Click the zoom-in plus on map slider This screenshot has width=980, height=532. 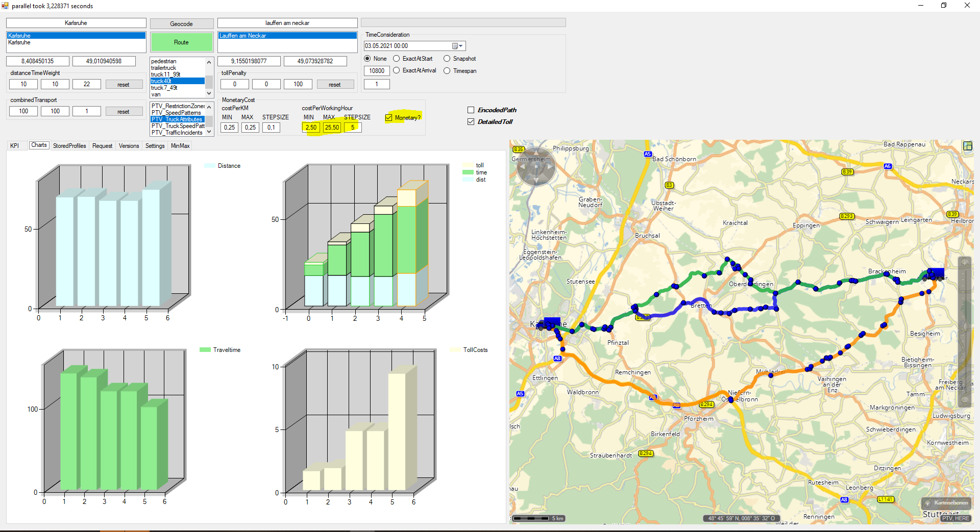(965, 263)
